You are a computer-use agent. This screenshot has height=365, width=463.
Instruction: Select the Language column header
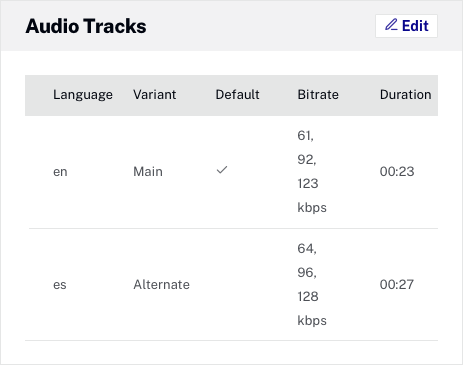coord(83,95)
